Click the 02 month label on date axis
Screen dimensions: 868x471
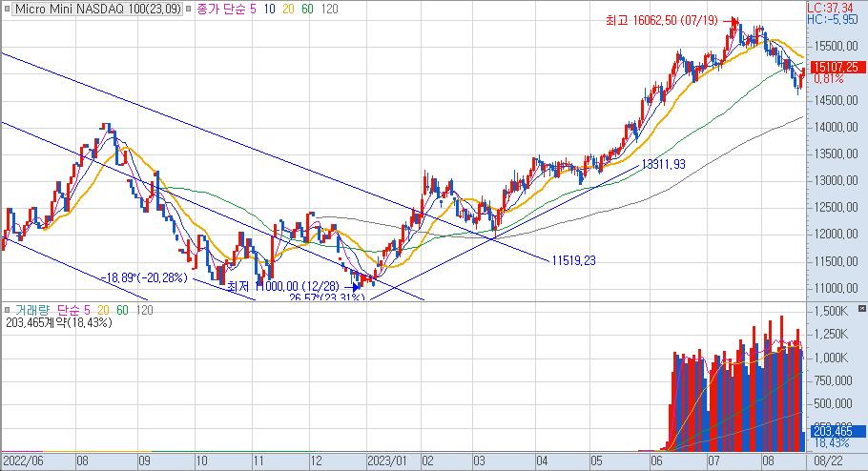[x=428, y=461]
